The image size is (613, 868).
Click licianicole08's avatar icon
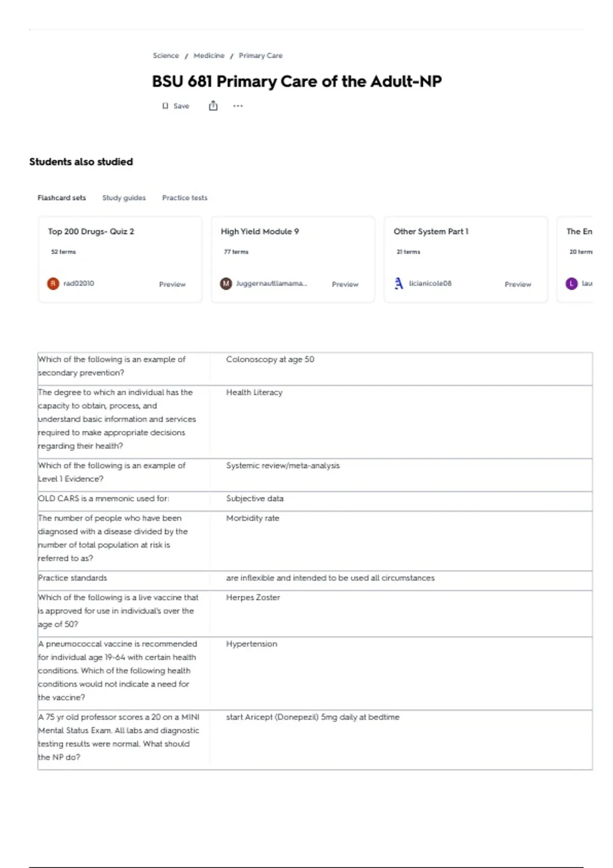pos(398,283)
